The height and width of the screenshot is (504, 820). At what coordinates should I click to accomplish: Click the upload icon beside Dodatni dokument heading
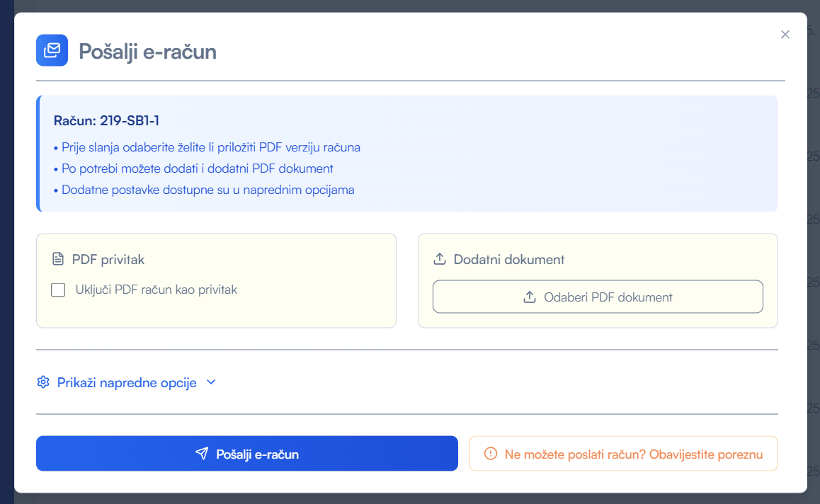(439, 260)
